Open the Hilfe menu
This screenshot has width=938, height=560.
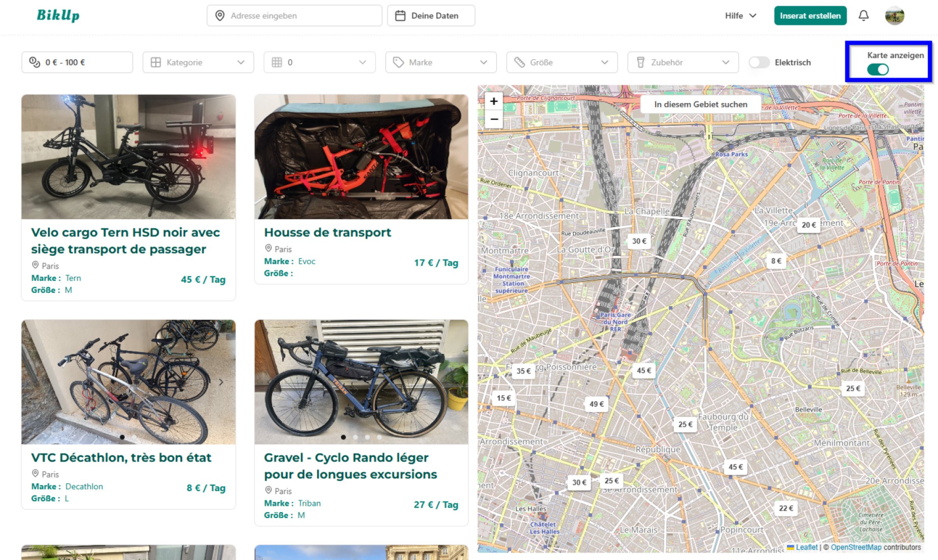(740, 16)
